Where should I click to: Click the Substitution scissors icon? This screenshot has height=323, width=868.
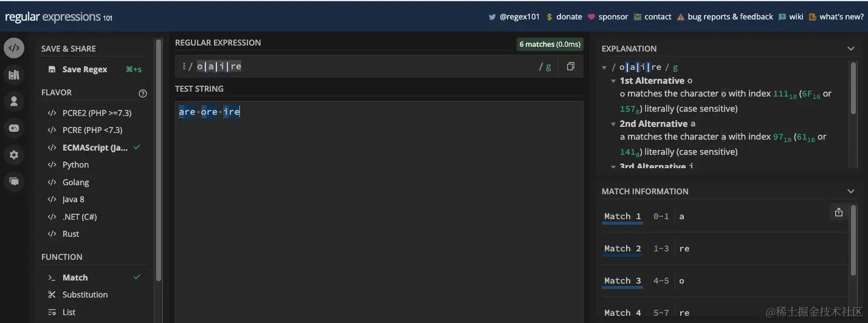point(52,294)
